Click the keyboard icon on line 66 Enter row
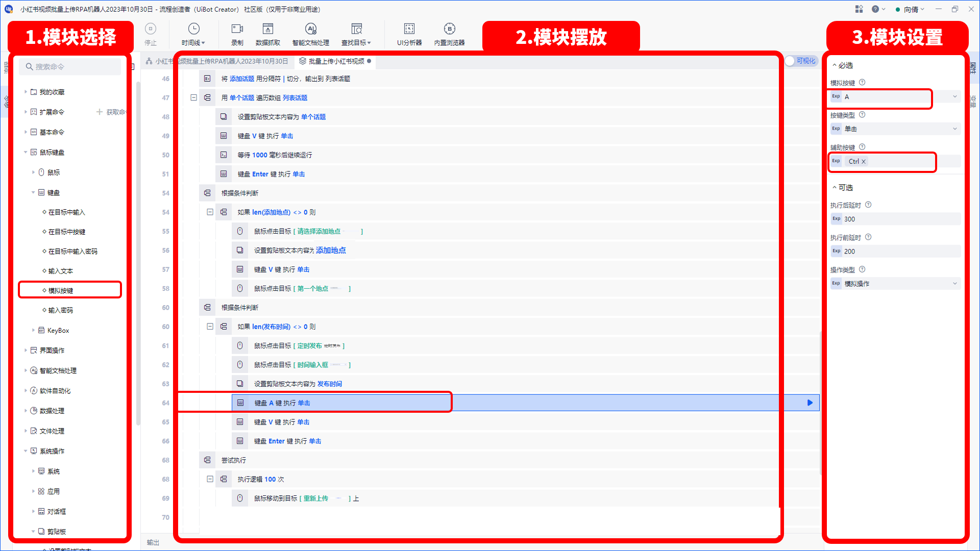The image size is (980, 551). point(240,441)
